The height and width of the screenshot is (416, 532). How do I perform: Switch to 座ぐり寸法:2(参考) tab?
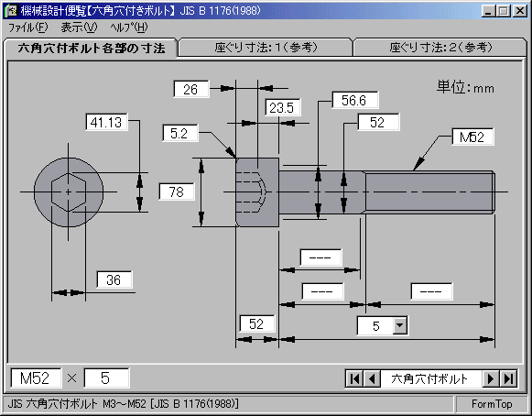(x=440, y=48)
